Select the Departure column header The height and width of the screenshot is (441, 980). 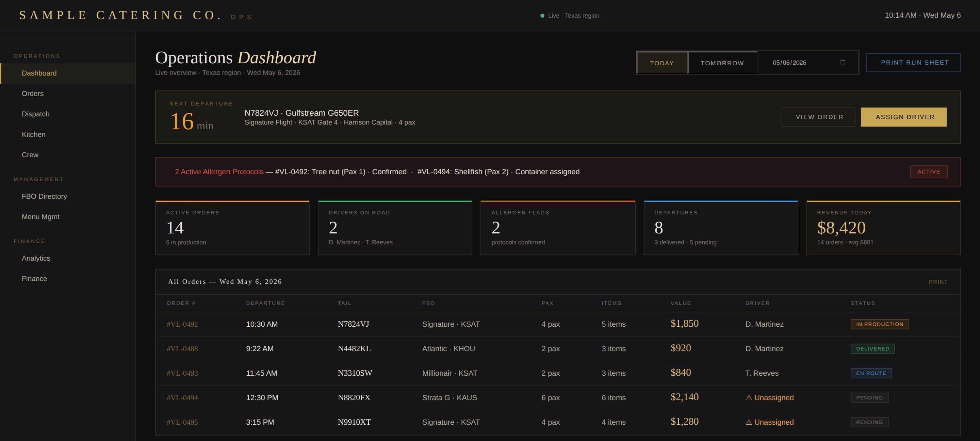click(265, 303)
